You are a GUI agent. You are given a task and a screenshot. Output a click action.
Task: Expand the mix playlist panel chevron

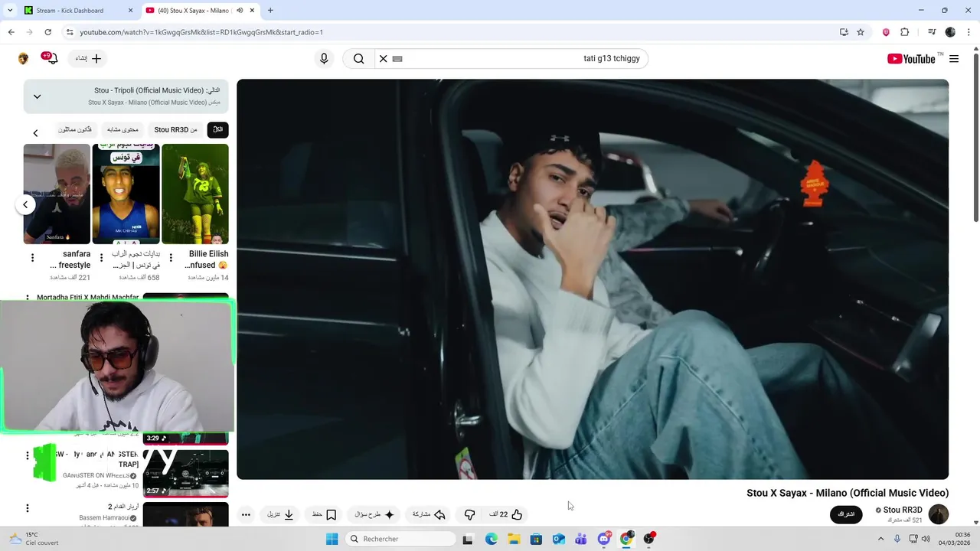tap(37, 96)
